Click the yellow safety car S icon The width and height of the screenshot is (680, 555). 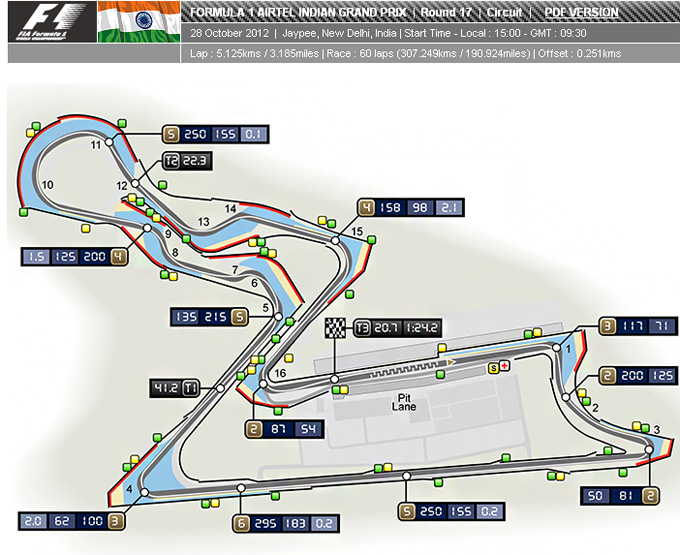(x=492, y=368)
